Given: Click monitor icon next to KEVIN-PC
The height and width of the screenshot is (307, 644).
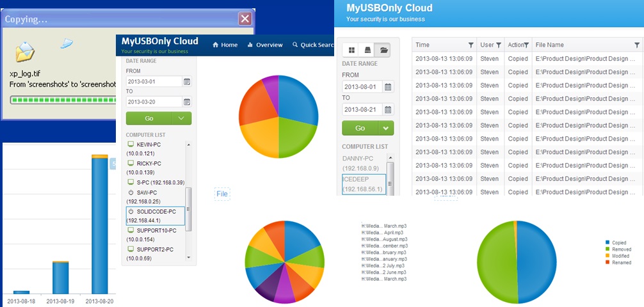Looking at the screenshot, I should point(131,145).
